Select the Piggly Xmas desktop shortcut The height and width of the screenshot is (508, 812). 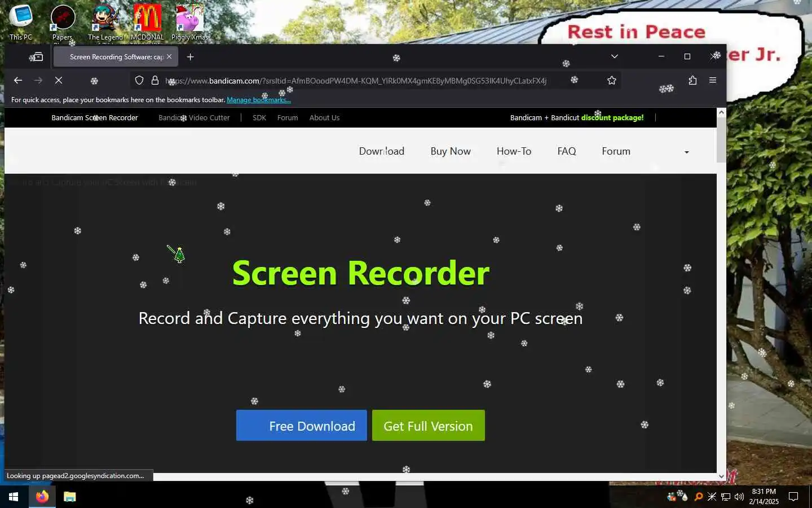click(189, 23)
